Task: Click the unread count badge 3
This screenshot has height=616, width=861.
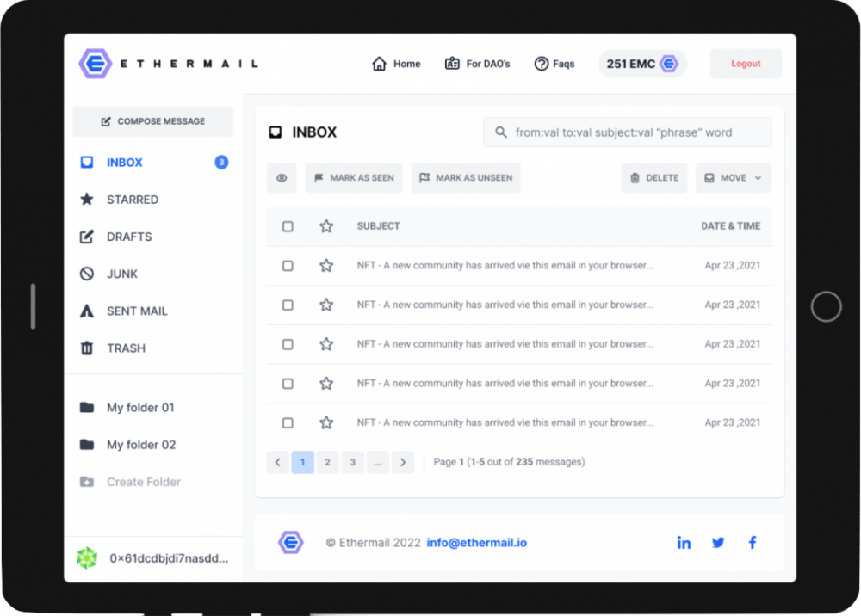Action: pyautogui.click(x=221, y=163)
